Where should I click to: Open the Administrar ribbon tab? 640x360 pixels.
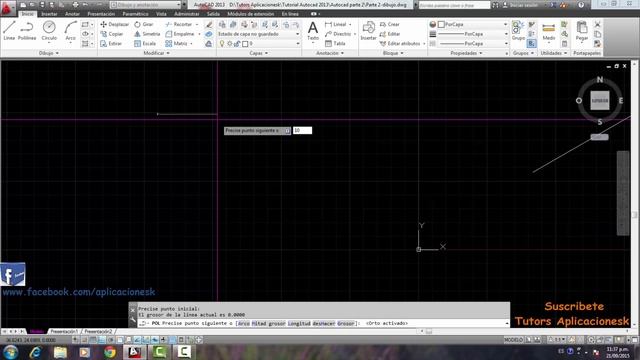[187, 14]
